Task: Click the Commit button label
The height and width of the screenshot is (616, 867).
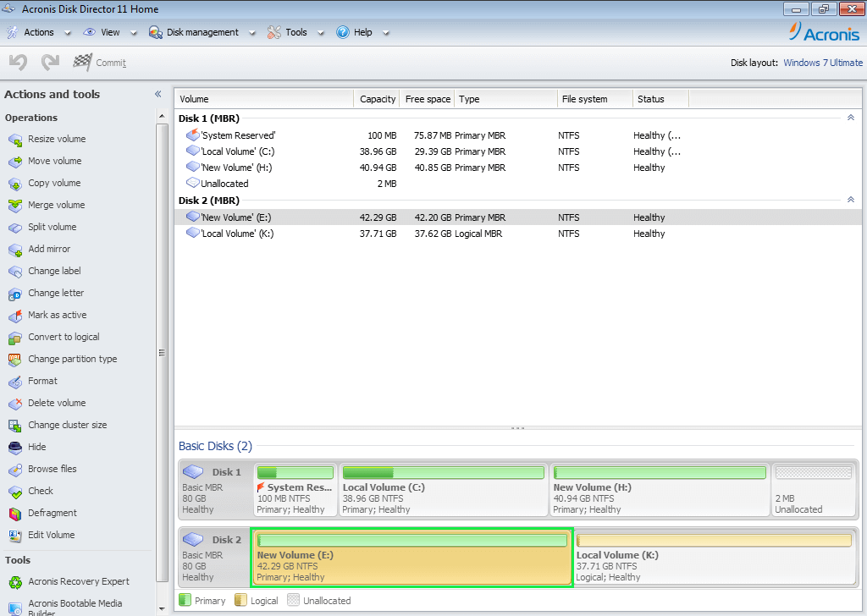Action: [x=111, y=63]
